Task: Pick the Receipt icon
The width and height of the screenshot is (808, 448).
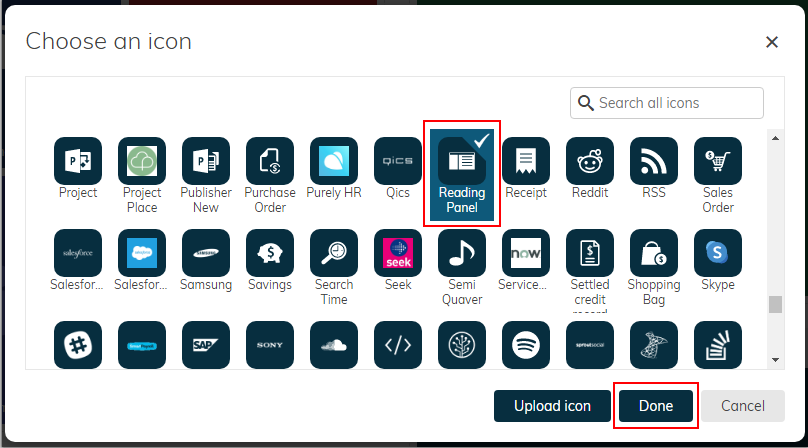Action: point(526,161)
